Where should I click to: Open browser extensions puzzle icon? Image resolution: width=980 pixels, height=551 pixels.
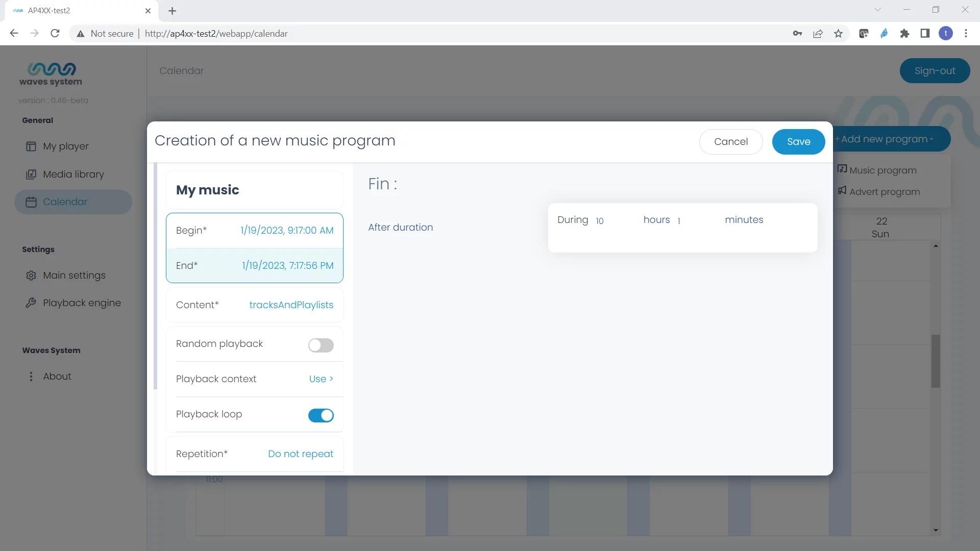[x=904, y=34]
